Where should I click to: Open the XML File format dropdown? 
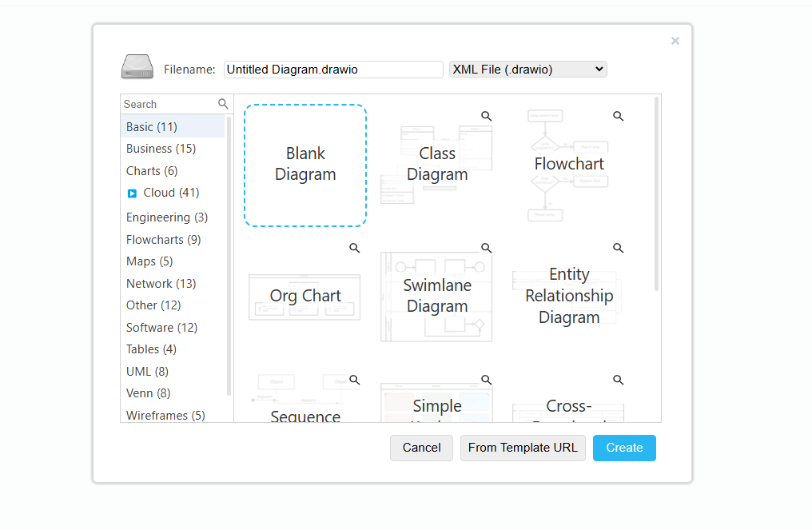(x=527, y=70)
